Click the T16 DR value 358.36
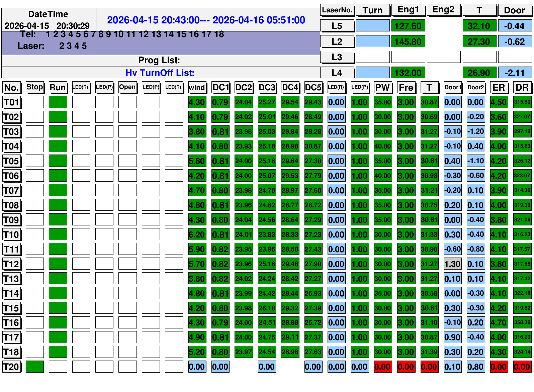This screenshot has width=534, height=392. tap(522, 322)
